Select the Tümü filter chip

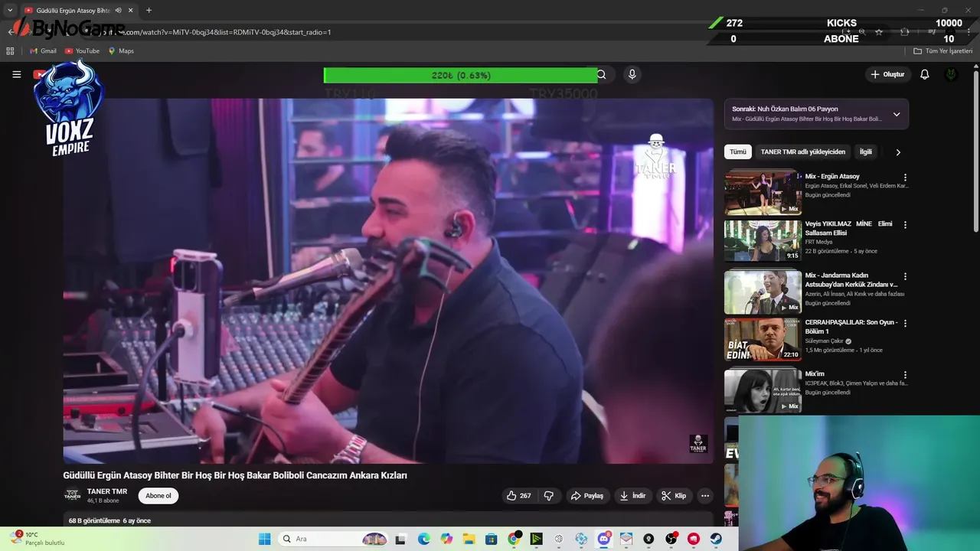tap(737, 152)
